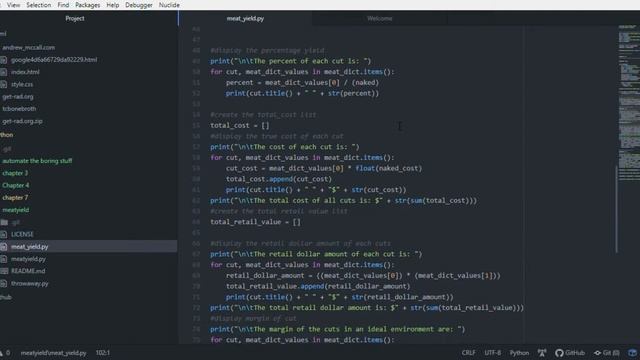
Task: Click the file icon beside google4d6a66729da92229.html
Action: click(4, 60)
